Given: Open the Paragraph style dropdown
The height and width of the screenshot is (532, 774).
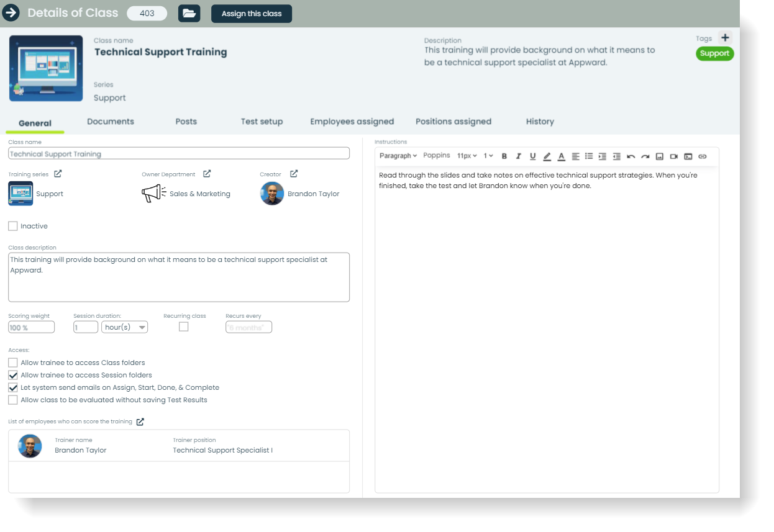Looking at the screenshot, I should pyautogui.click(x=398, y=156).
